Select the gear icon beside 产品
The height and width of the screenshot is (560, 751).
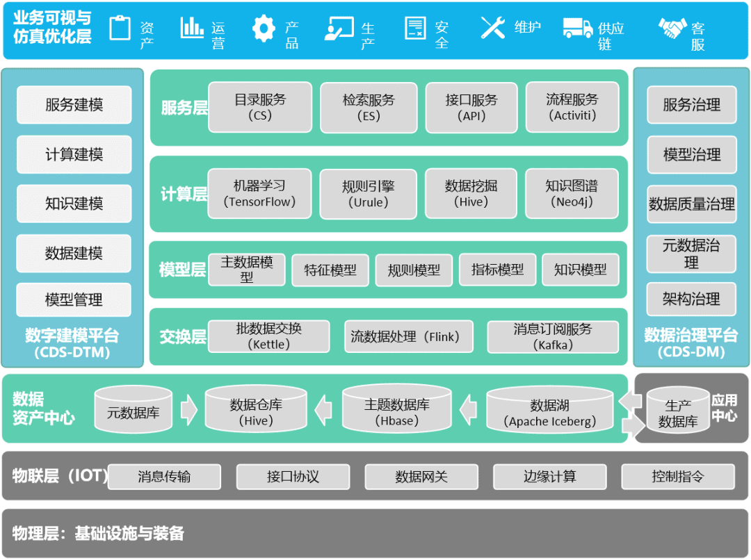[x=264, y=28]
